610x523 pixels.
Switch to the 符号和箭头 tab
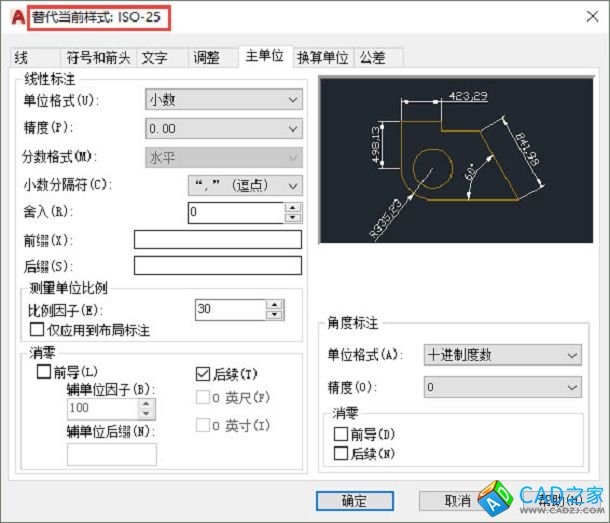(x=97, y=58)
